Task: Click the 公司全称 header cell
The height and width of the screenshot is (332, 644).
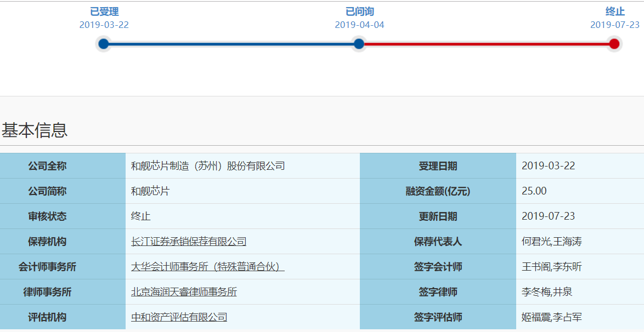Action: click(63, 166)
